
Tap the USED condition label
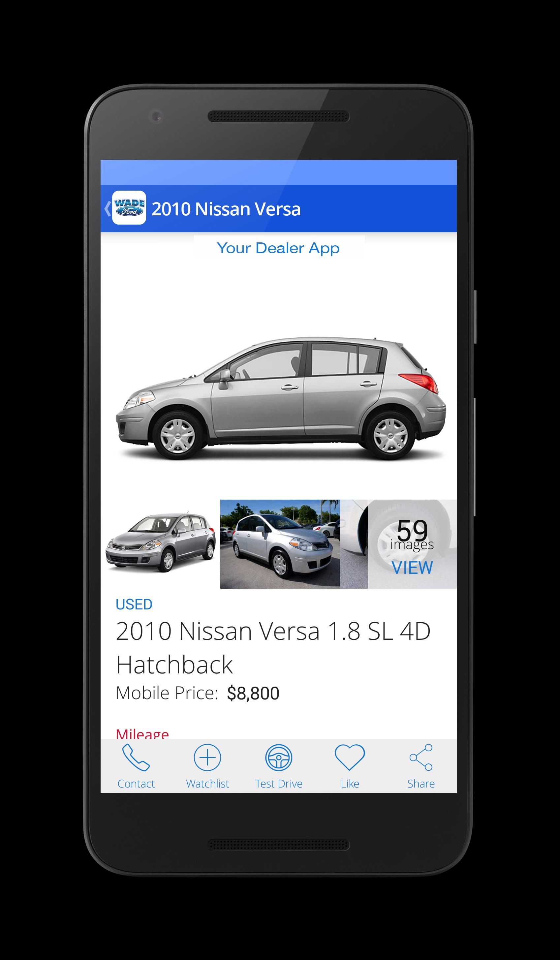click(134, 604)
